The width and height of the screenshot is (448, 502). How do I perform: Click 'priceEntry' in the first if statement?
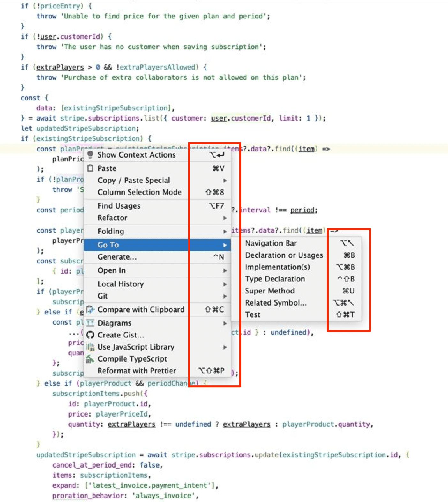60,6
